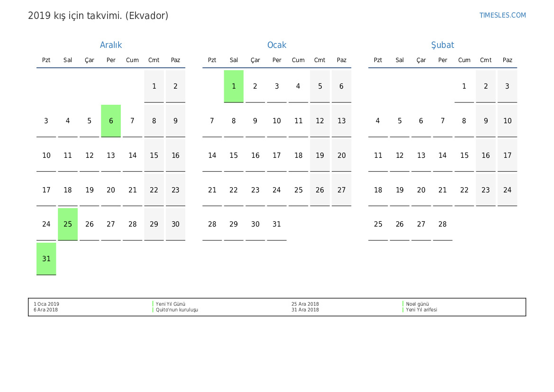Click the Cmt column header under Şubat
The image size is (554, 392).
[x=486, y=60]
